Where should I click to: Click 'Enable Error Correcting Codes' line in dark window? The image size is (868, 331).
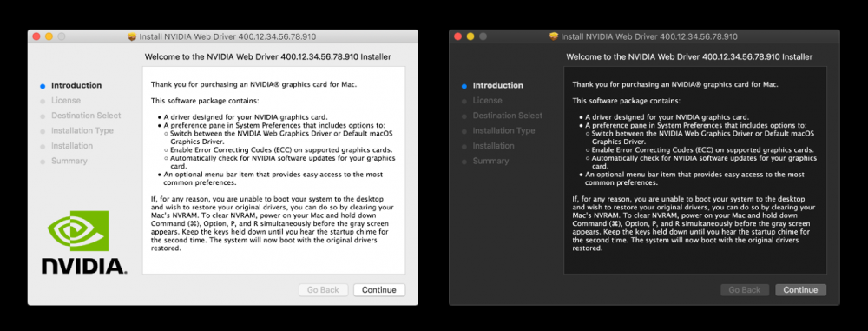click(702, 149)
